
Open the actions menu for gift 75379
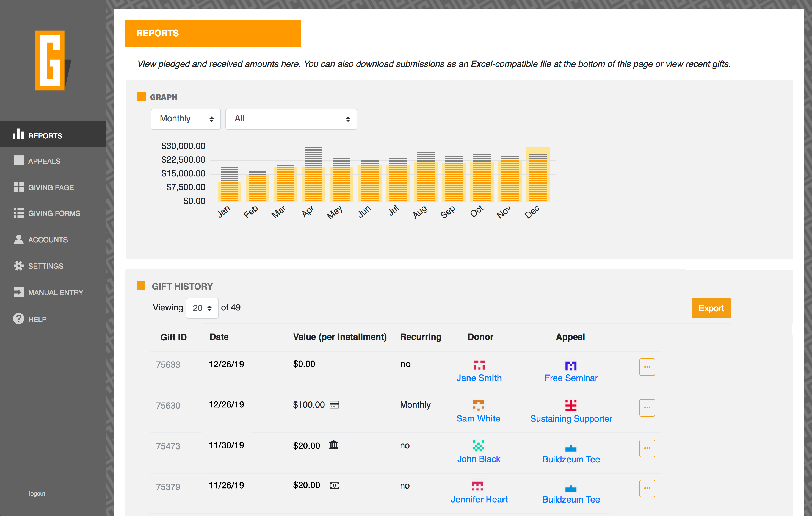647,488
